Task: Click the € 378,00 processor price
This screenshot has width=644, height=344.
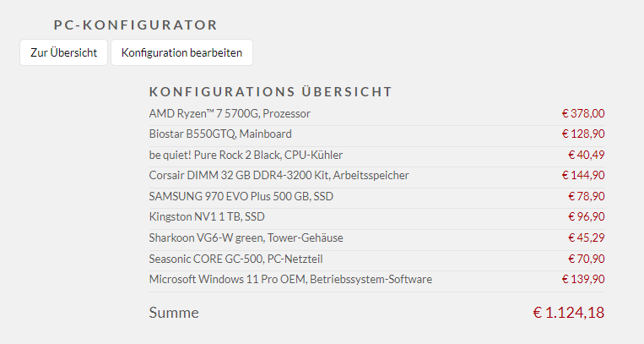Action: click(583, 113)
